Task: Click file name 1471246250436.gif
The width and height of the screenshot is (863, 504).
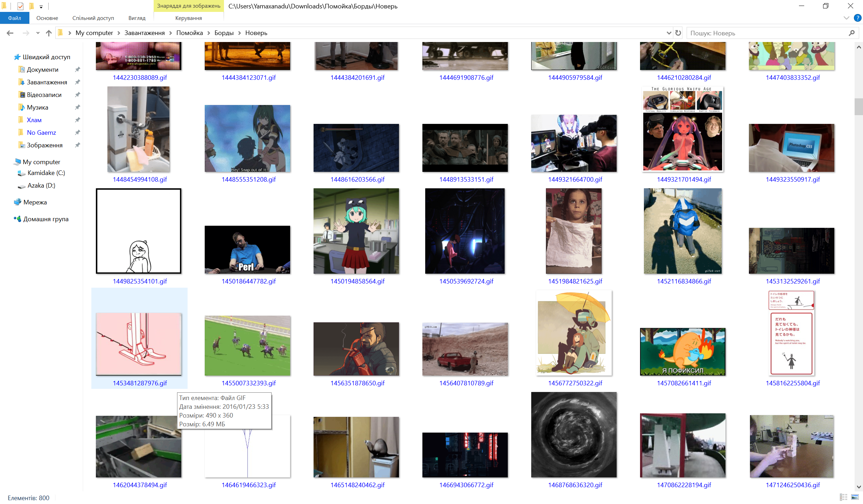Action: (x=793, y=485)
